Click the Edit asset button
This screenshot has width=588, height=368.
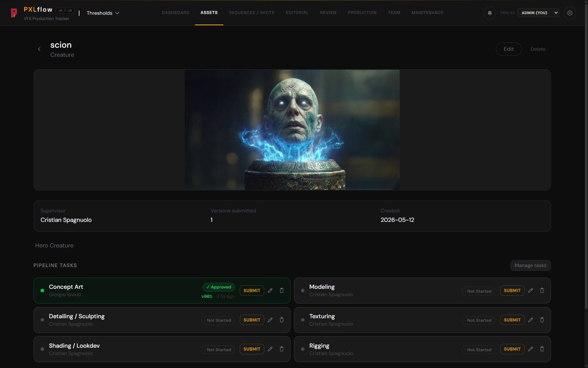point(509,49)
